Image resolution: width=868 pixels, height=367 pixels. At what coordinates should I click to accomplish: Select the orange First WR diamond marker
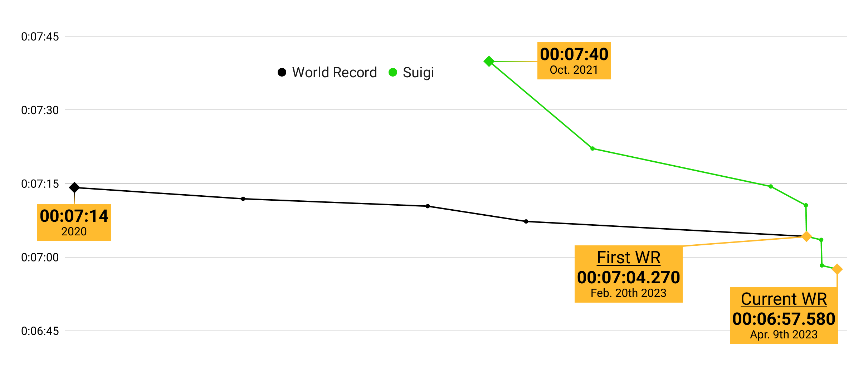[806, 236]
